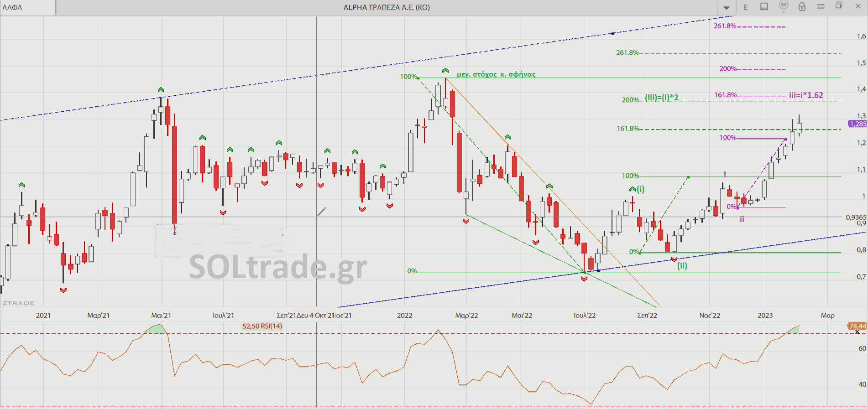The width and height of the screenshot is (868, 409).
Task: Select the ΑΛΦΑ symbol tab
Action: [x=27, y=8]
